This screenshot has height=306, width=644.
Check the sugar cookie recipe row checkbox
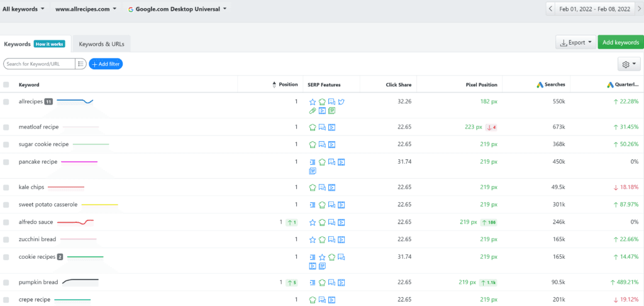click(6, 144)
